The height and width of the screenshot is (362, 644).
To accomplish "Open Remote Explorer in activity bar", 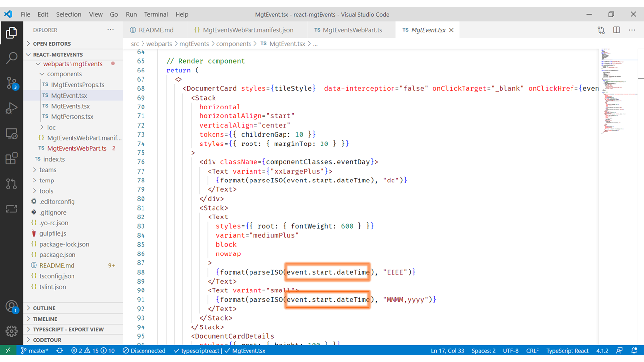I will point(11,134).
